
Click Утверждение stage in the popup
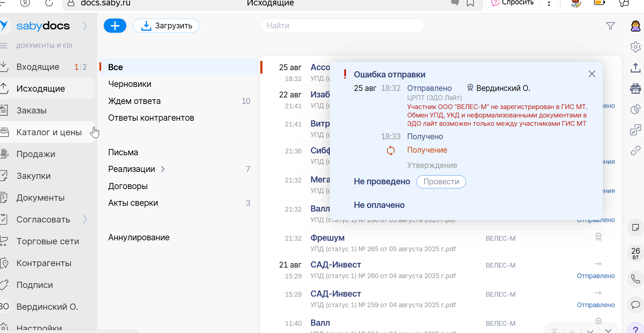(x=432, y=165)
